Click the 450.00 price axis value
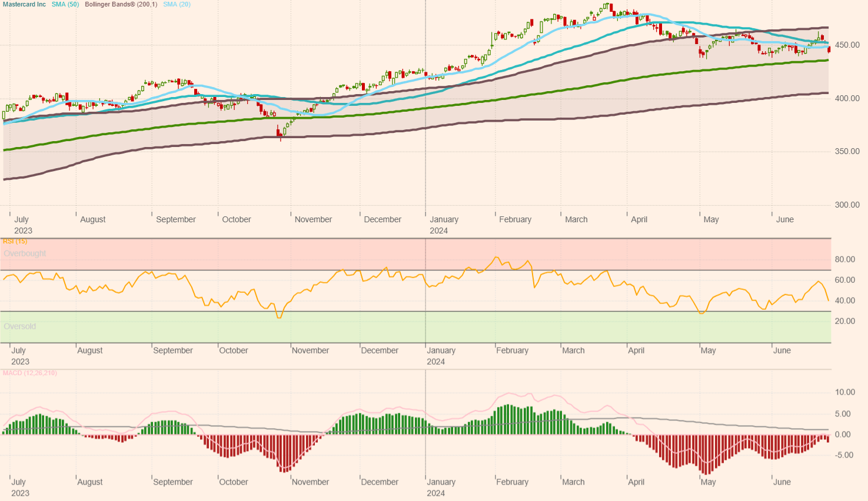 [847, 45]
